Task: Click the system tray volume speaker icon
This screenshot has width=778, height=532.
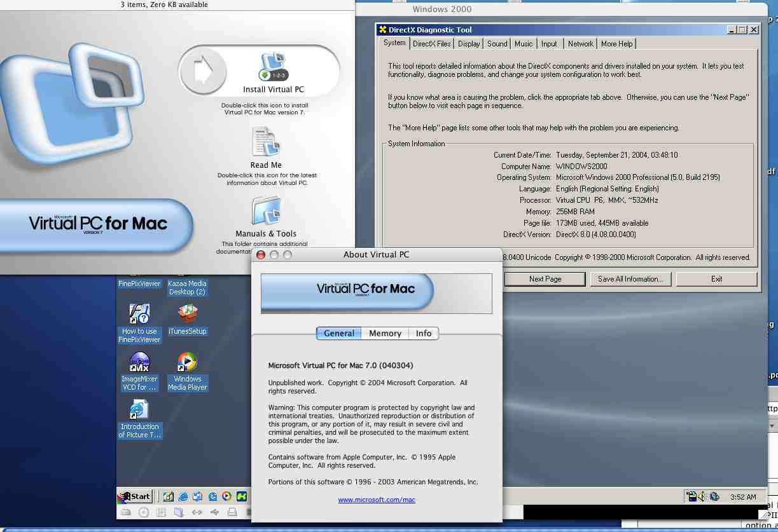Action: coord(702,496)
